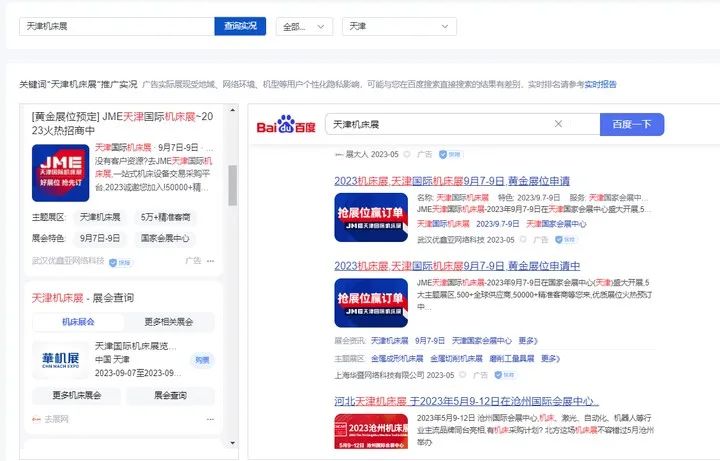Open result titled 黄金展位申请中
Image resolution: width=720 pixels, height=461 pixels.
point(457,266)
